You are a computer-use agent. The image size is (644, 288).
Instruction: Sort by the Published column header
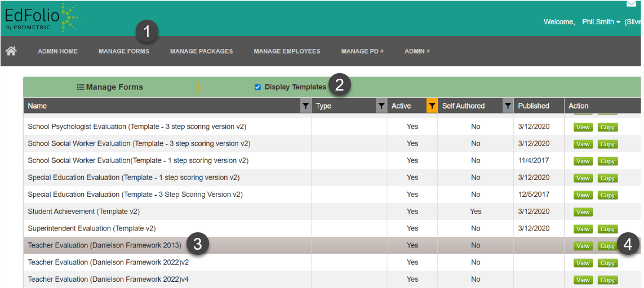point(534,106)
